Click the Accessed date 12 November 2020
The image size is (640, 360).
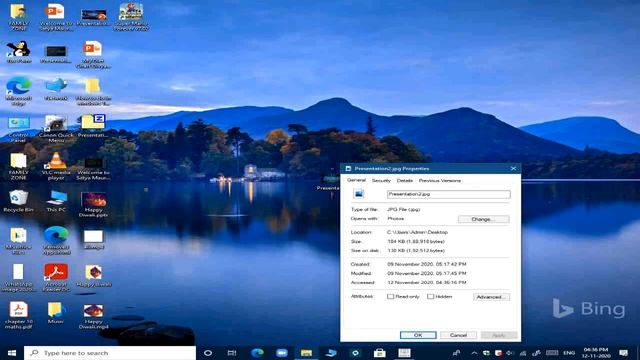coord(427,282)
